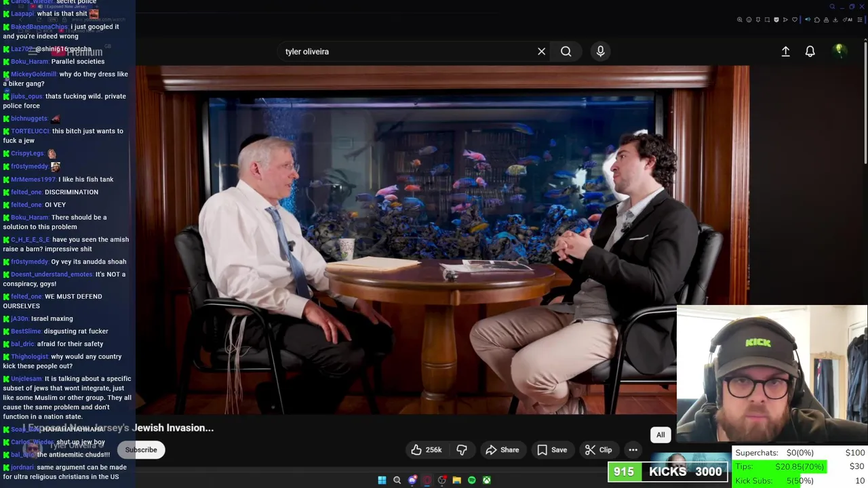The width and height of the screenshot is (868, 488).
Task: Open Windows taskbar search
Action: (x=397, y=481)
